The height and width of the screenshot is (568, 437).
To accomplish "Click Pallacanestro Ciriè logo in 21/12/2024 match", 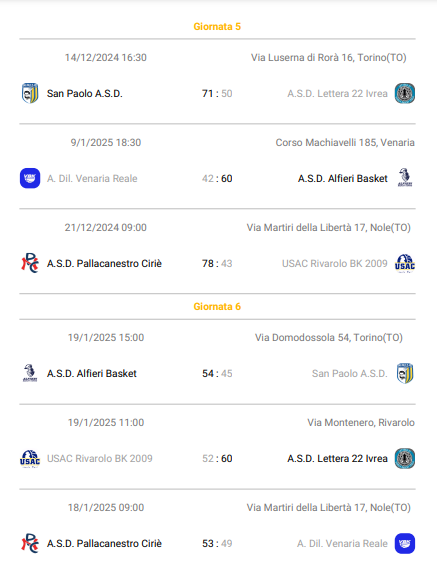I will [30, 263].
